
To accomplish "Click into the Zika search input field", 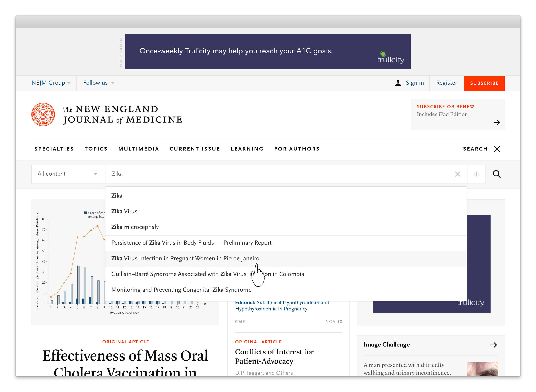I will pos(261,174).
